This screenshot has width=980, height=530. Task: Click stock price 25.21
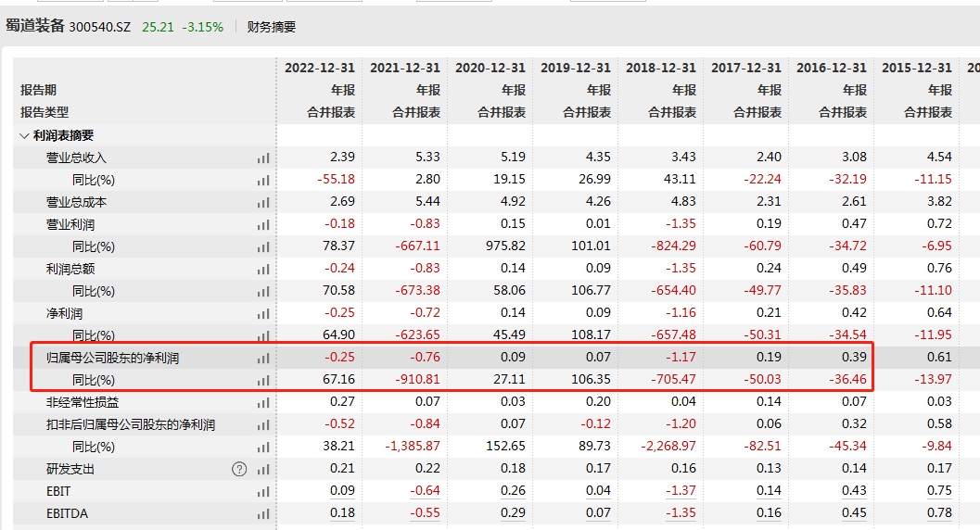(158, 27)
